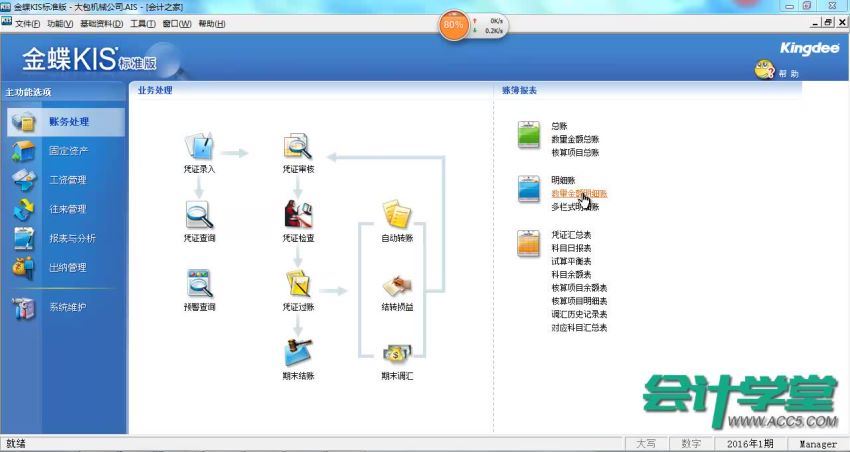Click the 就绪 status text
The height and width of the screenshot is (452, 850).
(x=16, y=444)
